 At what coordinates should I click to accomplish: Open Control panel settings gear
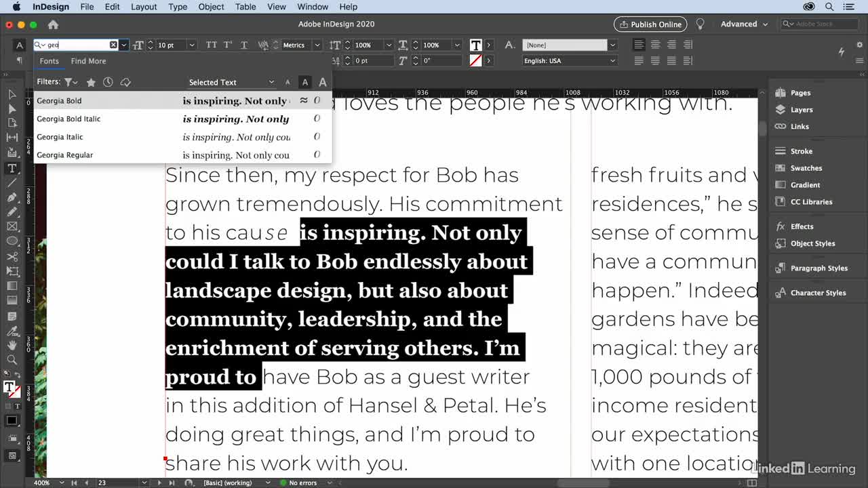[859, 45]
